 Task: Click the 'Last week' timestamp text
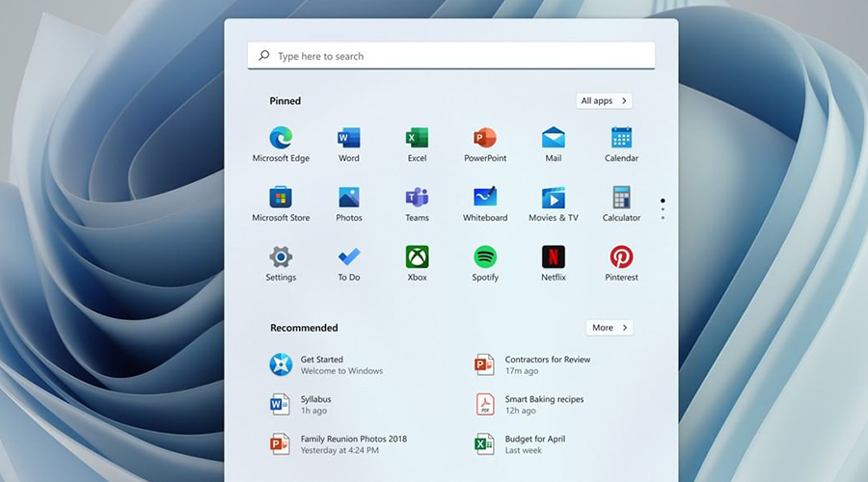pos(523,450)
